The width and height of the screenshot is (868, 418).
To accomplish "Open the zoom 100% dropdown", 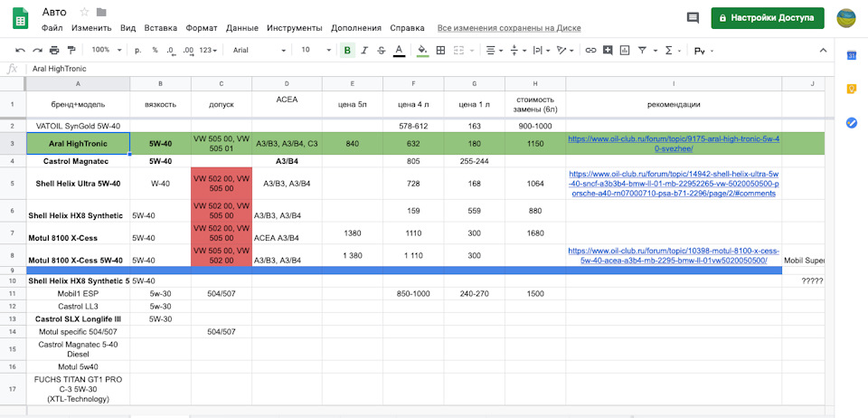I will pyautogui.click(x=107, y=50).
